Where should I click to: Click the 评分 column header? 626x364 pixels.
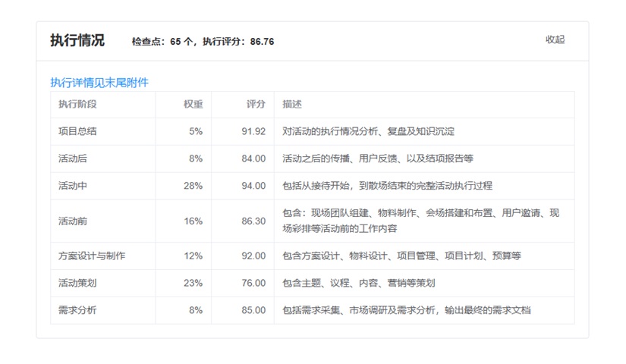pyautogui.click(x=256, y=104)
